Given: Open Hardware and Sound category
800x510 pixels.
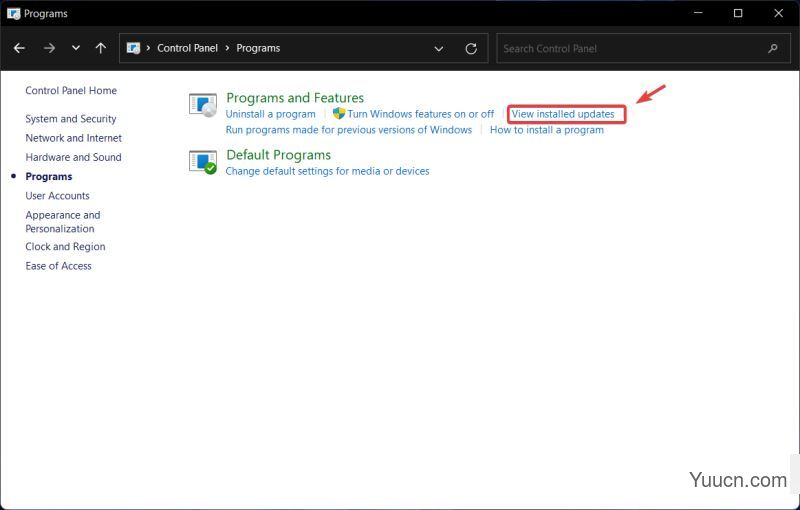Looking at the screenshot, I should pyautogui.click(x=73, y=157).
